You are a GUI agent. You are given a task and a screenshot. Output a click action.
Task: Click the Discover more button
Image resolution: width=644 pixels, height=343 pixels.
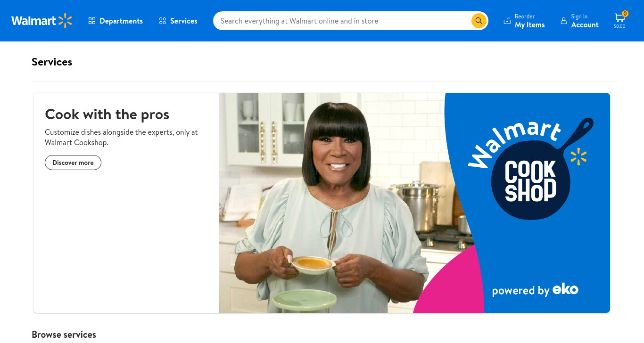[x=73, y=163]
